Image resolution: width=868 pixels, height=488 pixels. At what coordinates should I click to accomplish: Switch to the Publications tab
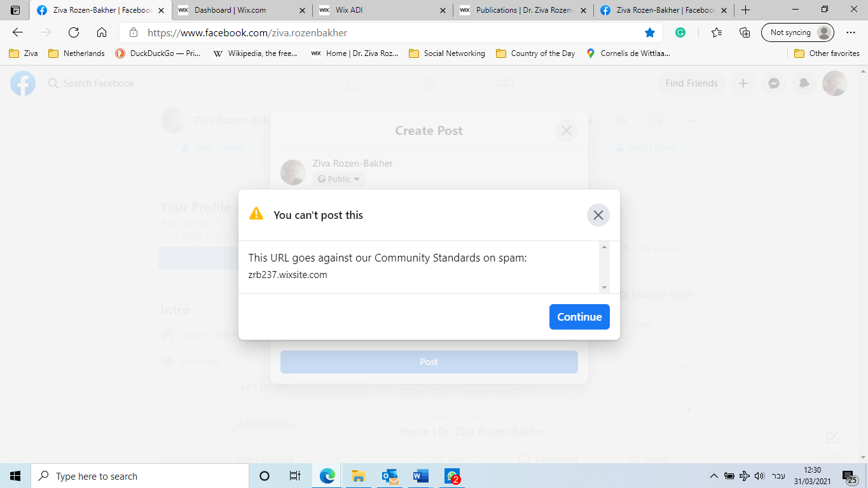coord(515,10)
